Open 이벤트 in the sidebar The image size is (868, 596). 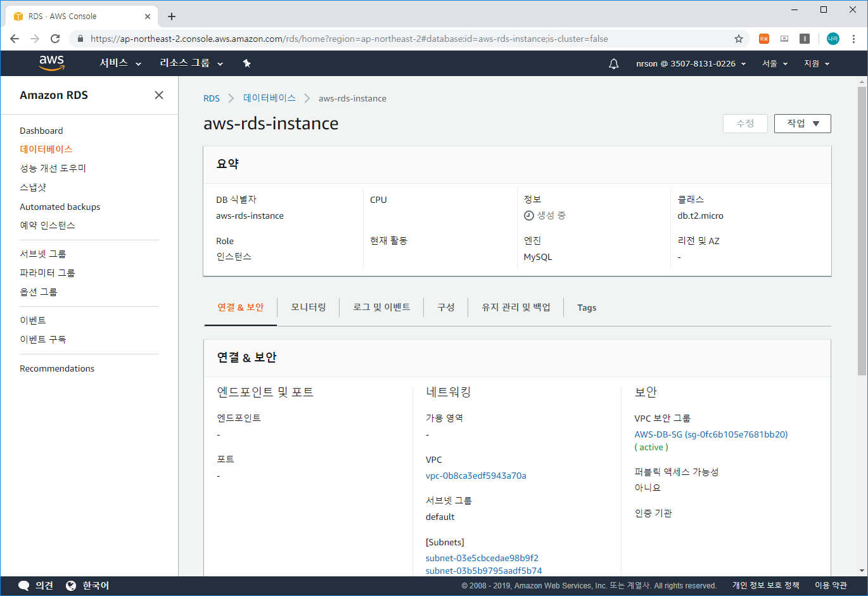33,320
